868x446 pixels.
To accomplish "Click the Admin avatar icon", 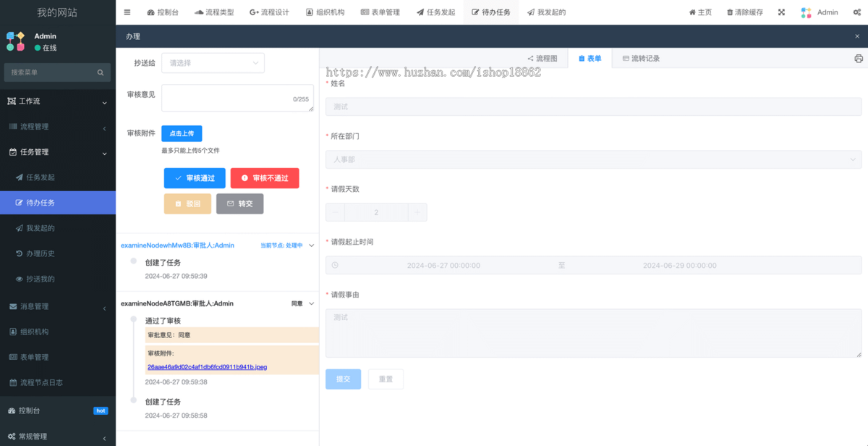I will pyautogui.click(x=806, y=12).
